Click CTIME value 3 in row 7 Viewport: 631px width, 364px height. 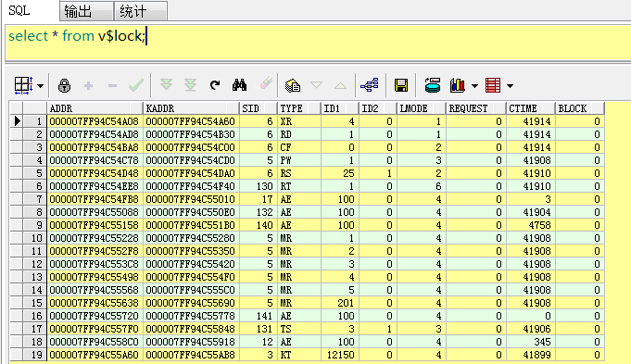530,199
